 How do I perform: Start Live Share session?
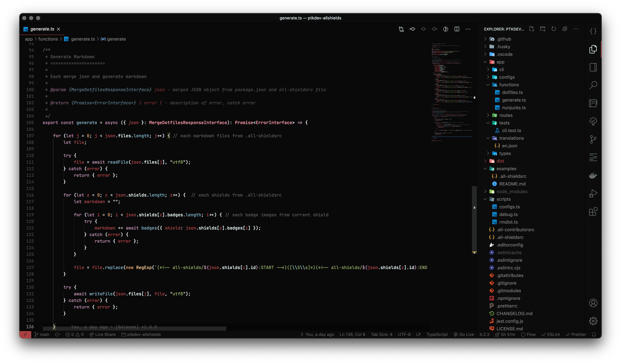[x=103, y=334]
